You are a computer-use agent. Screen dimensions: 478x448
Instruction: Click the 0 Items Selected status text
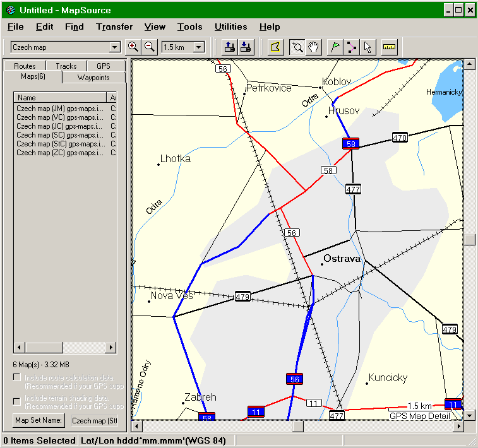39,440
